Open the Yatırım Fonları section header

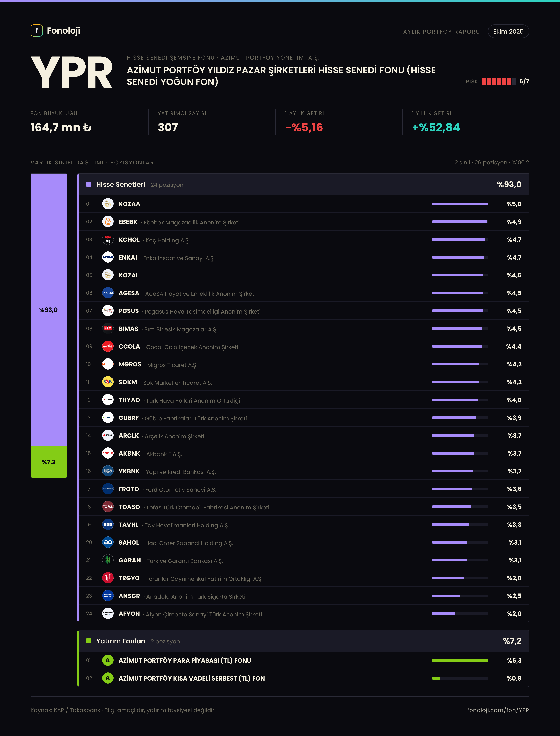(304, 641)
